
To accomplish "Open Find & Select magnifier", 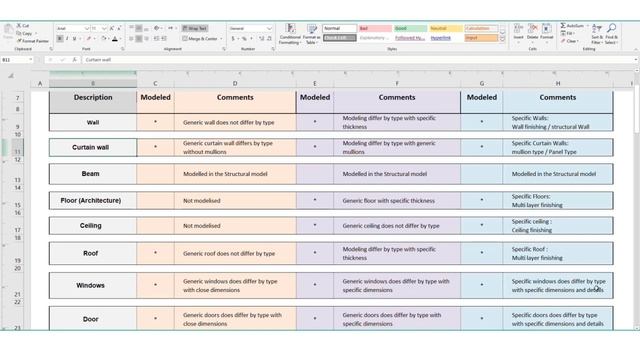I will [x=611, y=33].
